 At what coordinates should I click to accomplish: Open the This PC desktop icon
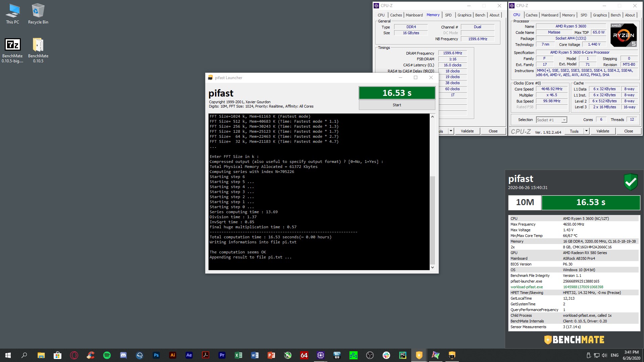tap(12, 14)
